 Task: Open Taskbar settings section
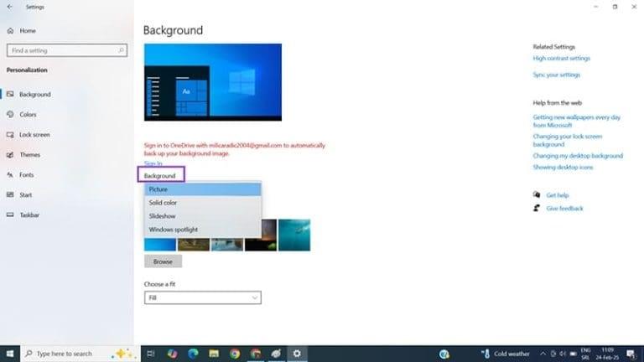pyautogui.click(x=29, y=215)
